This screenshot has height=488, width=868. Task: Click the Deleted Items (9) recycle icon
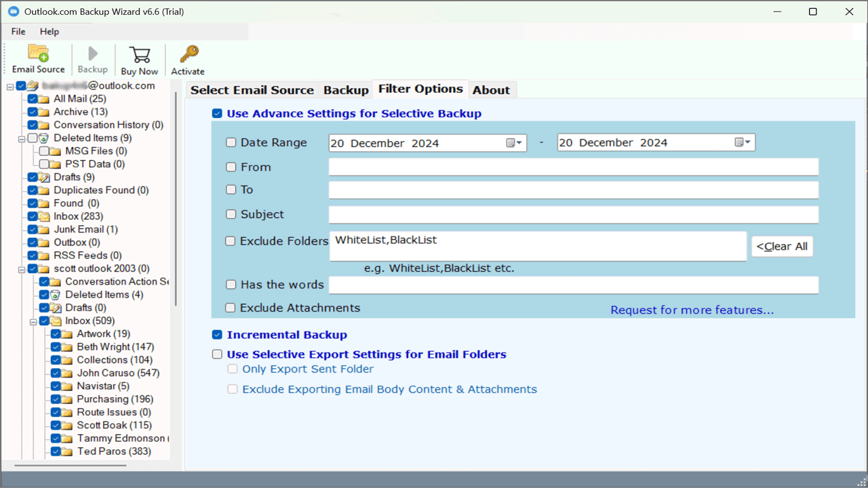pos(43,138)
